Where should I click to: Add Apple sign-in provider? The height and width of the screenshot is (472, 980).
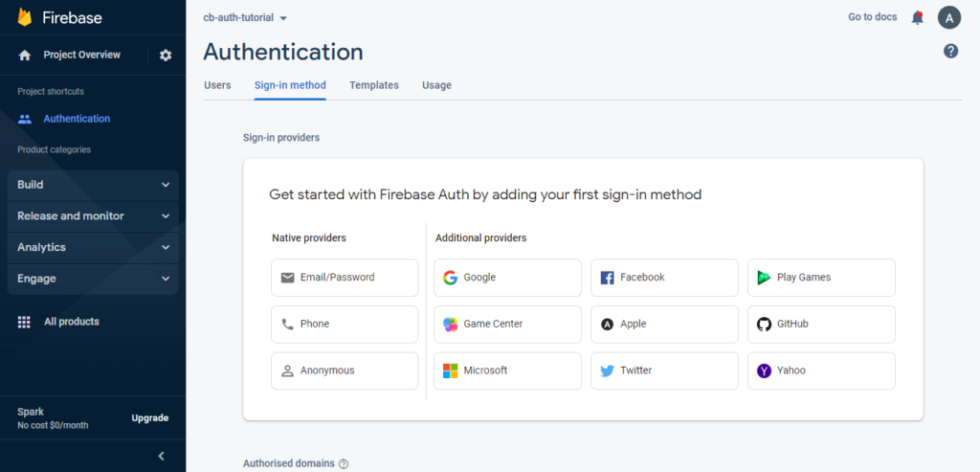coord(664,324)
